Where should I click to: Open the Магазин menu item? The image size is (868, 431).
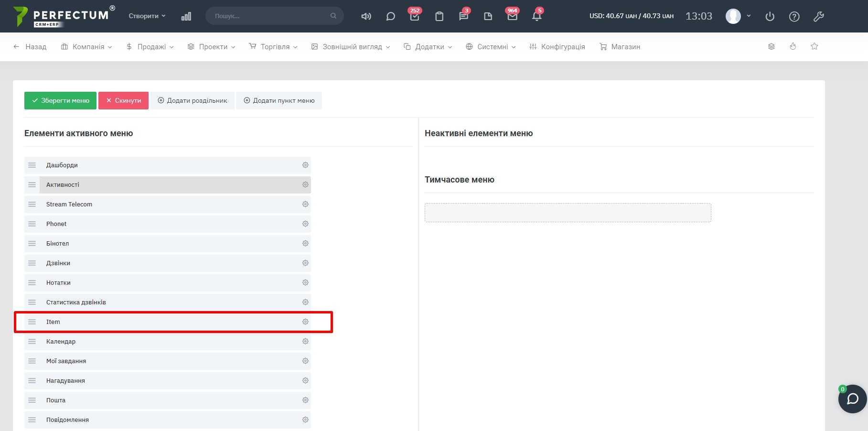[x=620, y=47]
